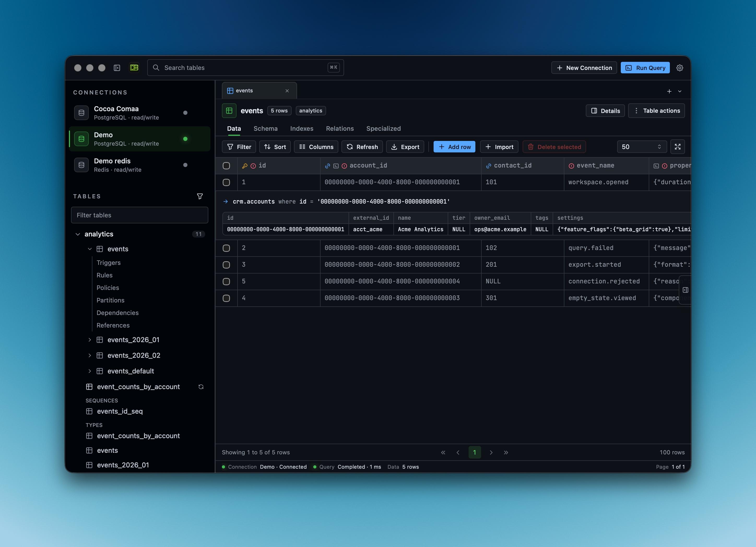Image resolution: width=756 pixels, height=547 pixels.
Task: Click the Run Query button
Action: (x=645, y=68)
